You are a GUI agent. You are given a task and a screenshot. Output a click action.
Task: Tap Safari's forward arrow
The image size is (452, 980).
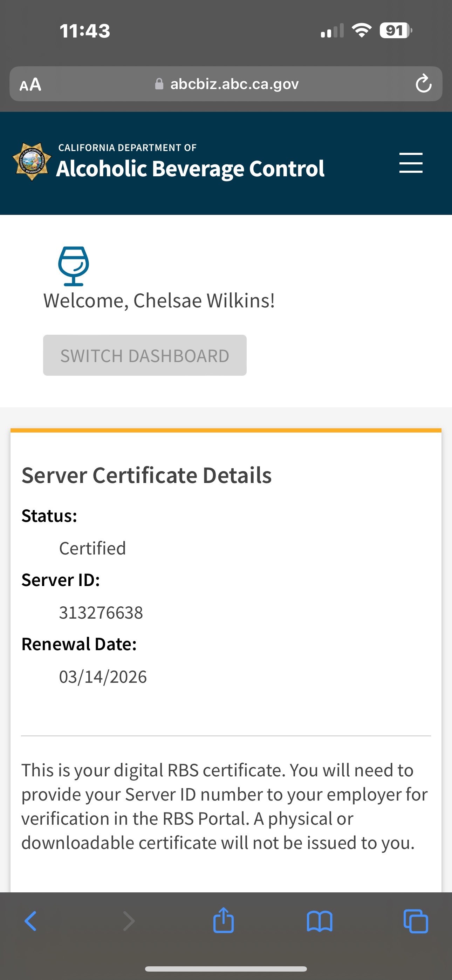[x=129, y=921]
